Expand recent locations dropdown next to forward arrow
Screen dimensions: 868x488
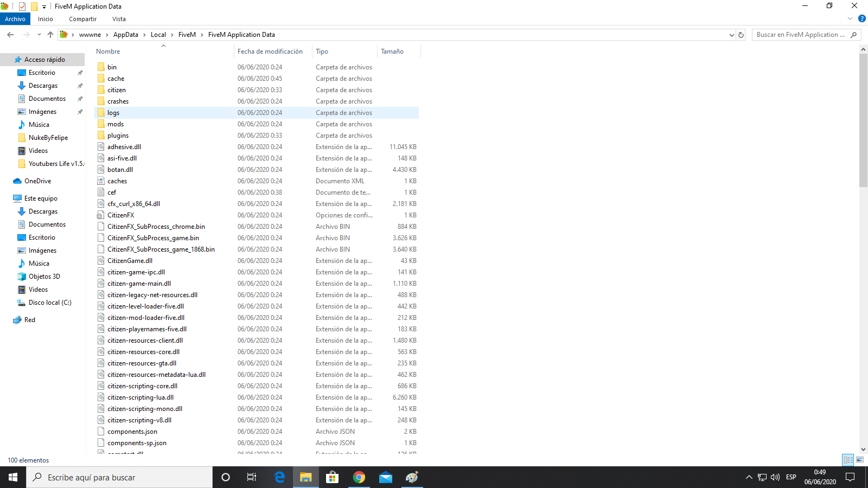click(39, 34)
